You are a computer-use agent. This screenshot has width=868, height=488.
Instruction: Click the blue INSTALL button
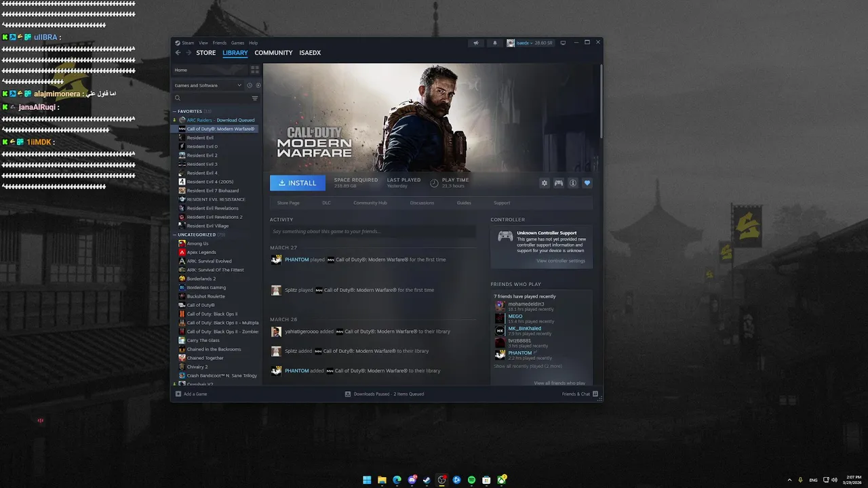298,183
